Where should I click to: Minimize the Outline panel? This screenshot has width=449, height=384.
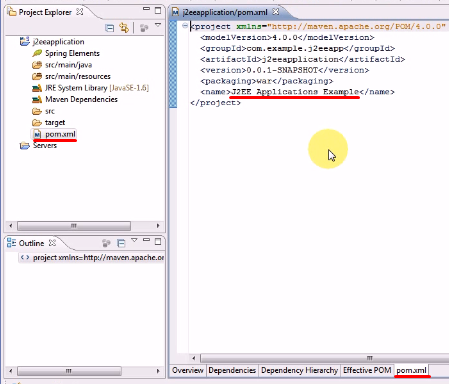pos(146,240)
